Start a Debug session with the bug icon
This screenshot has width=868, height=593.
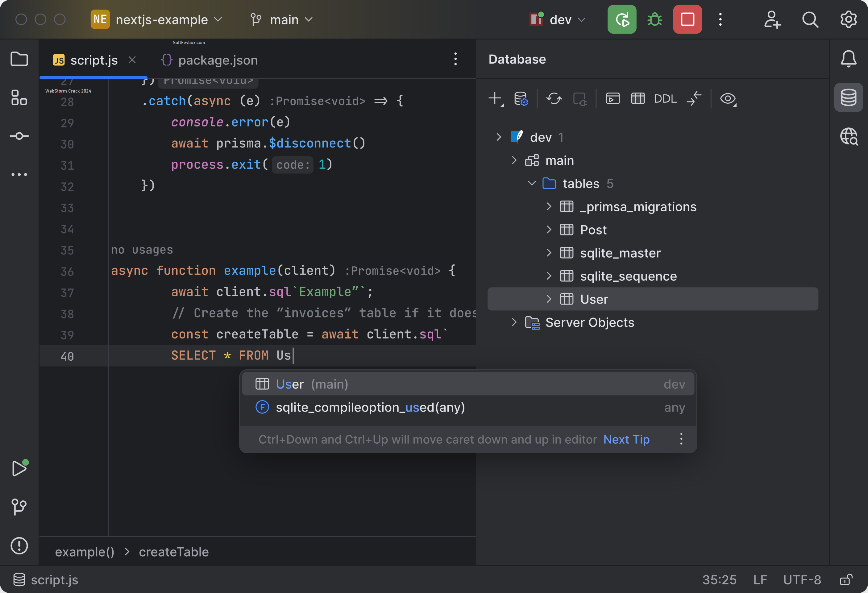pos(654,19)
